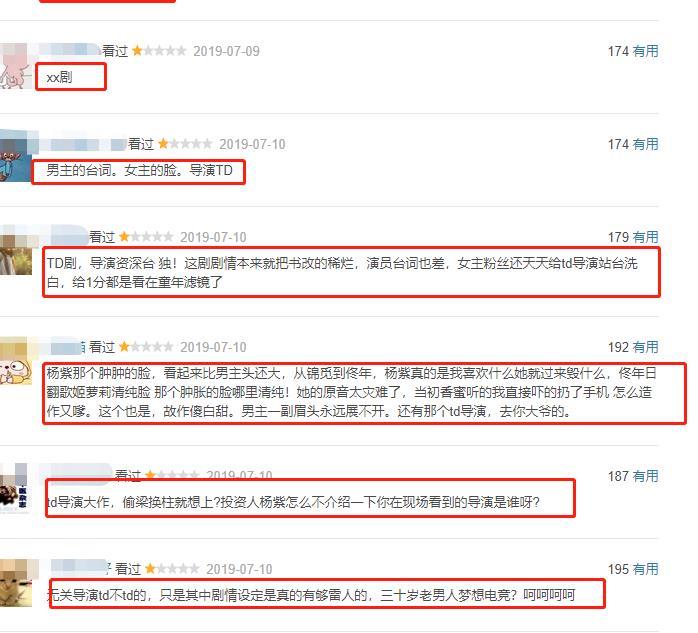Open the blurred username of 2019-07-09 reviewer
The image size is (698, 633).
pyautogui.click(x=69, y=49)
